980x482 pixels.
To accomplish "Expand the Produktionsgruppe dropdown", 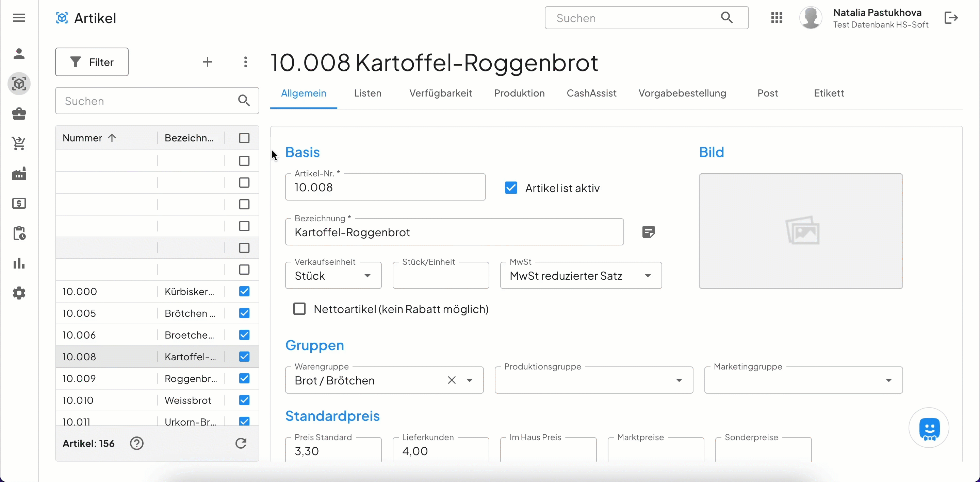I will 679,380.
